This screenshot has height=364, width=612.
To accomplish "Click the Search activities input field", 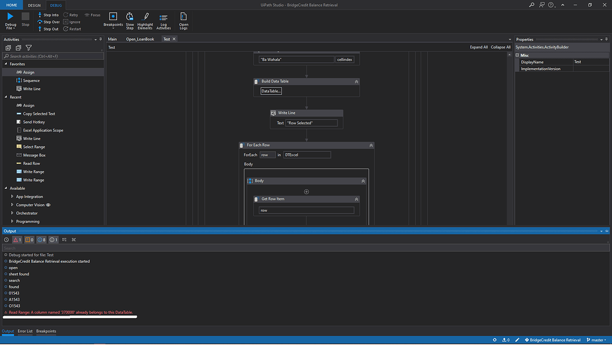I will point(53,56).
